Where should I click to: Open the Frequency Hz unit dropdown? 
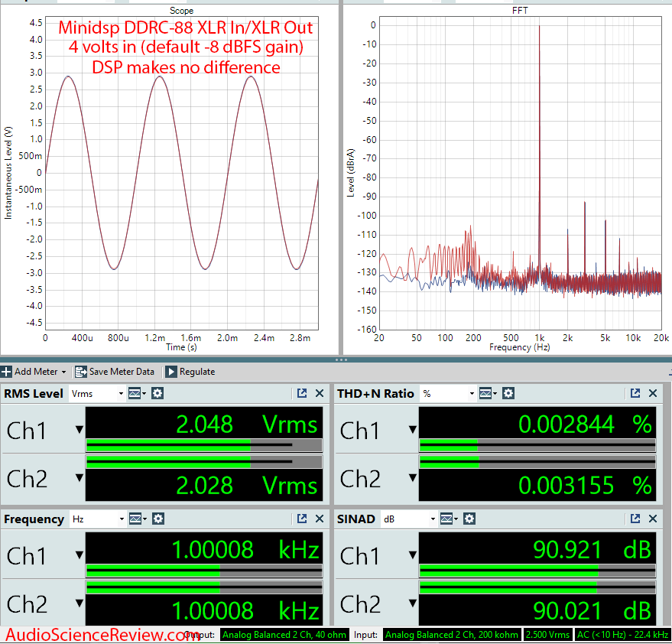pos(97,519)
